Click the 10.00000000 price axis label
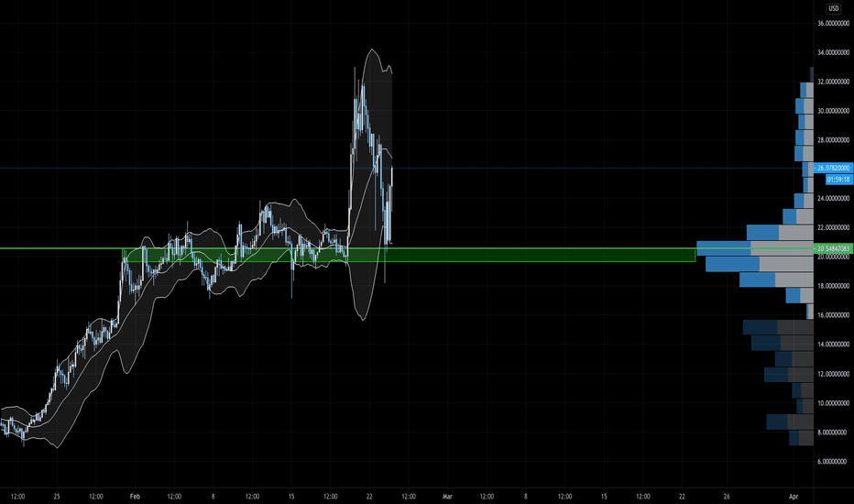Viewport: 854px width, 504px height. click(833, 403)
